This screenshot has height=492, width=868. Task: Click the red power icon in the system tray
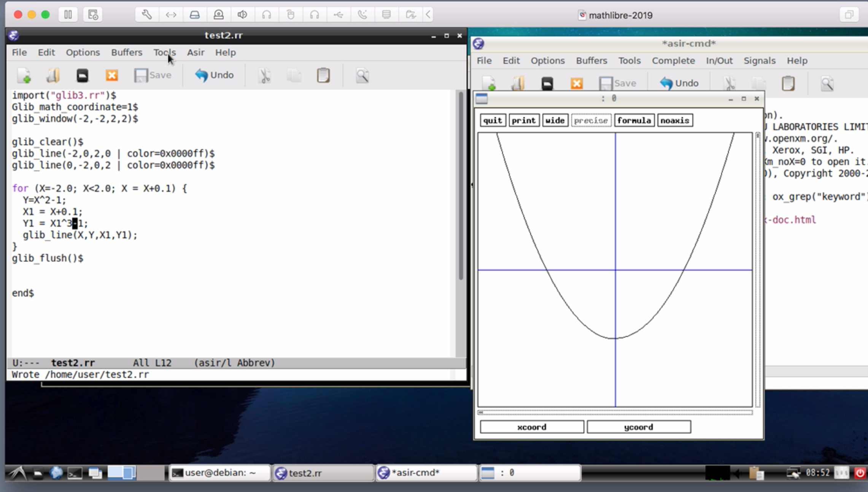860,473
